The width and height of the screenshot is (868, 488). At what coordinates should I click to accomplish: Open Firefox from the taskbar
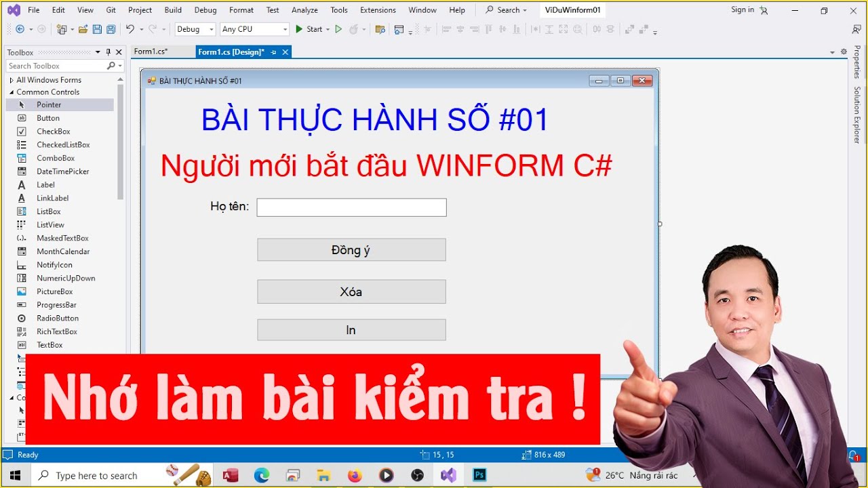(355, 475)
